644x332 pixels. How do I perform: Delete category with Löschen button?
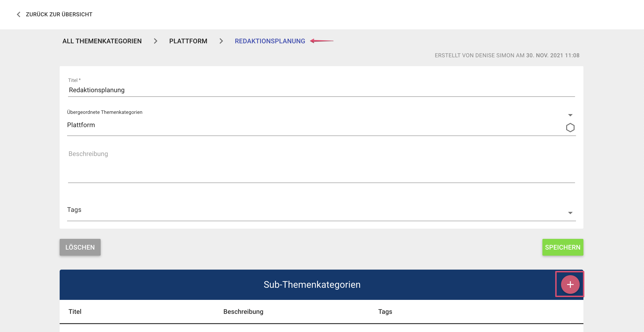(x=80, y=247)
